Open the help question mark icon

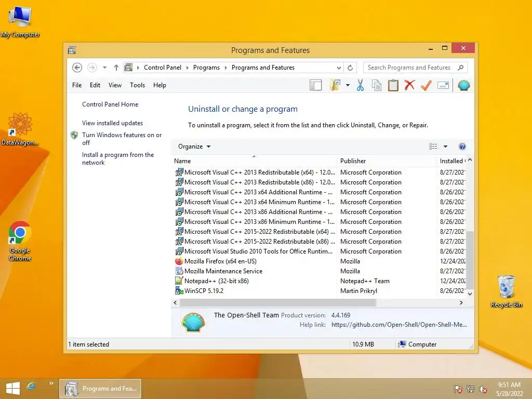[x=462, y=147]
